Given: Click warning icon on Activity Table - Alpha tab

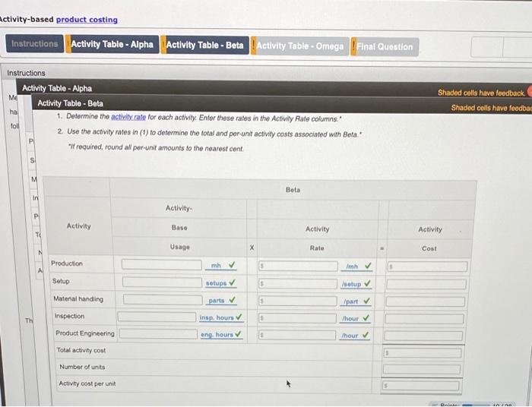Looking at the screenshot, I should [68, 44].
